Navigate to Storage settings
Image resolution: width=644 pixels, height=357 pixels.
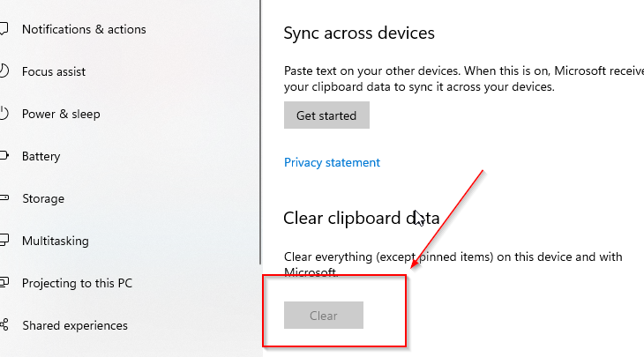click(x=43, y=198)
